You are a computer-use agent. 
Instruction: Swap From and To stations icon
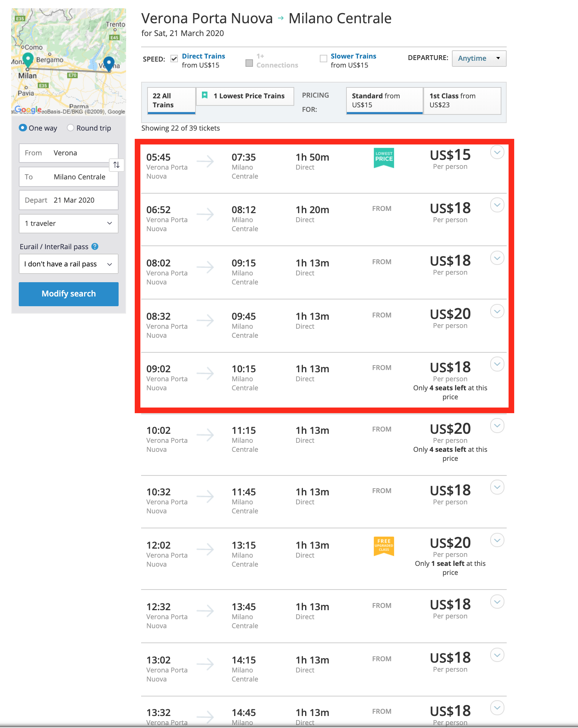116,165
